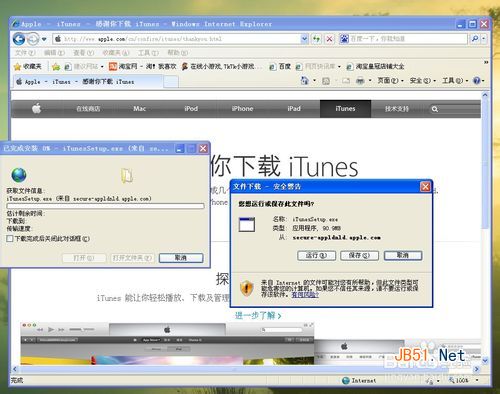Click the horizontal scrollbar left arrow
This screenshot has height=394, width=500.
[x=15, y=369]
